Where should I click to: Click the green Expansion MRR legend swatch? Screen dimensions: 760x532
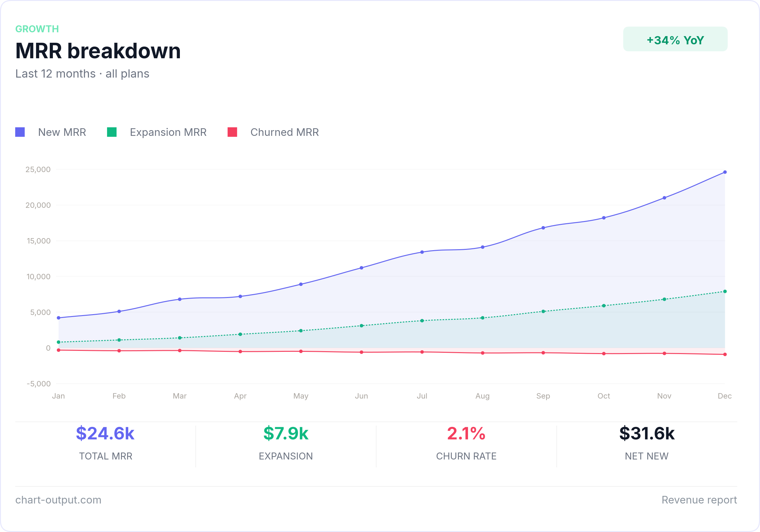coord(112,132)
